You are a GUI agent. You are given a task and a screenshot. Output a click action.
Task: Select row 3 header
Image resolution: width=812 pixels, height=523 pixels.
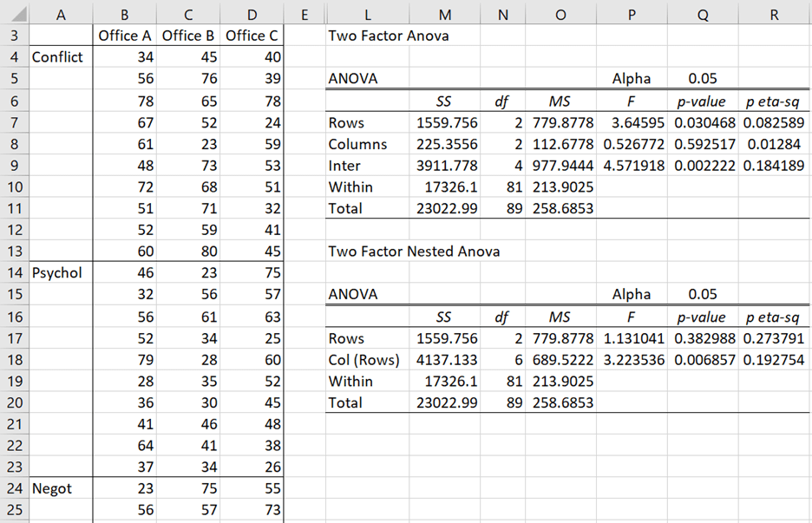[x=12, y=36]
